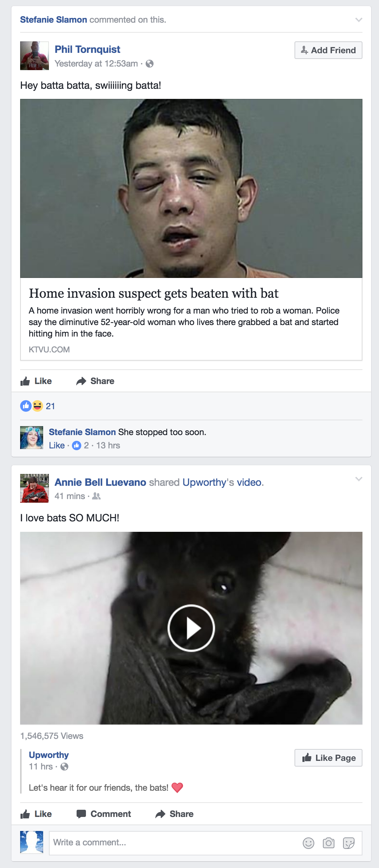Like the Upworthy page
Viewport: 379px width, 868px height.
pos(328,758)
